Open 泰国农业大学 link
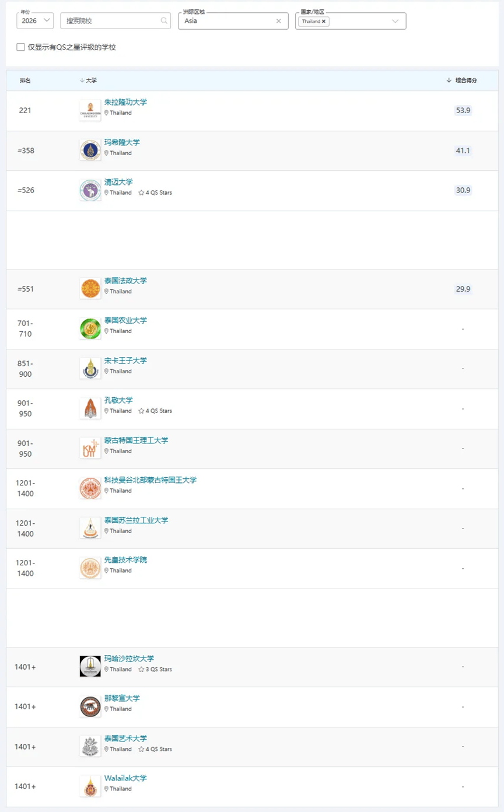The image size is (504, 812). 125,320
